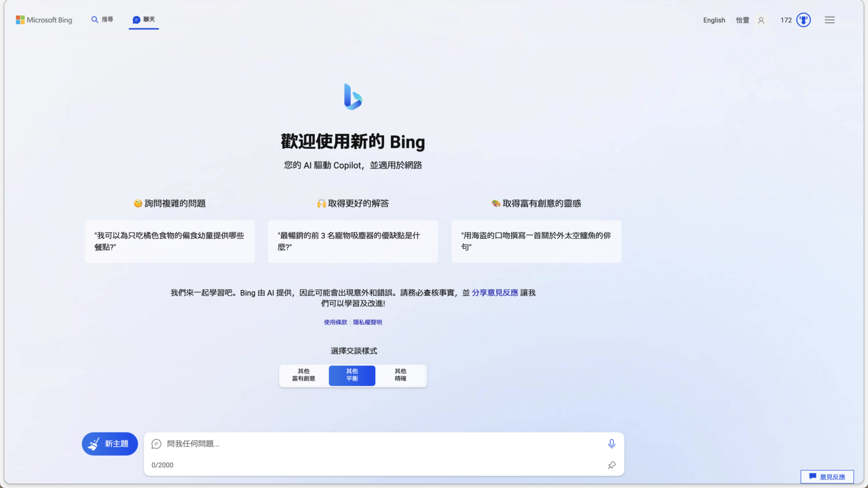Image resolution: width=868 pixels, height=488 pixels.
Task: Switch to the 搜尋 tab
Action: pos(102,19)
